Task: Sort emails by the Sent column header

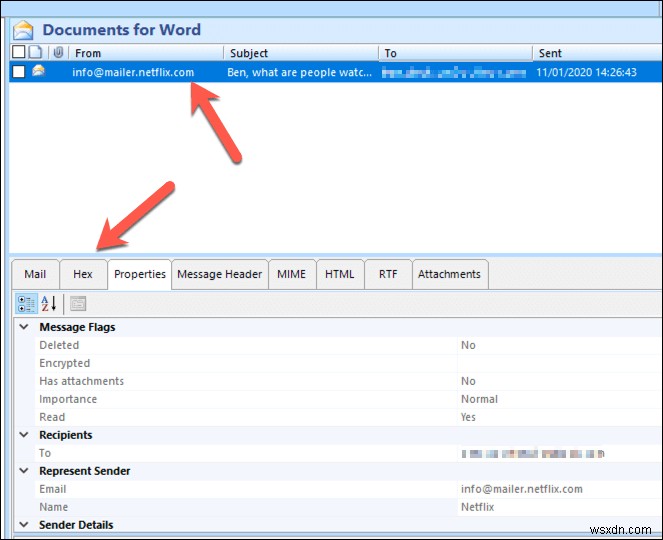Action: click(x=595, y=53)
